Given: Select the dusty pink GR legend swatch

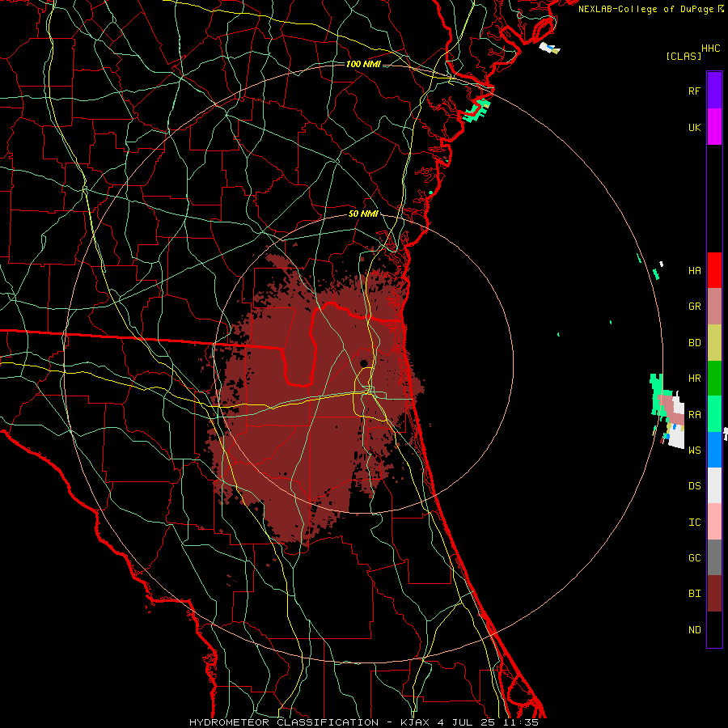Looking at the screenshot, I should point(714,307).
